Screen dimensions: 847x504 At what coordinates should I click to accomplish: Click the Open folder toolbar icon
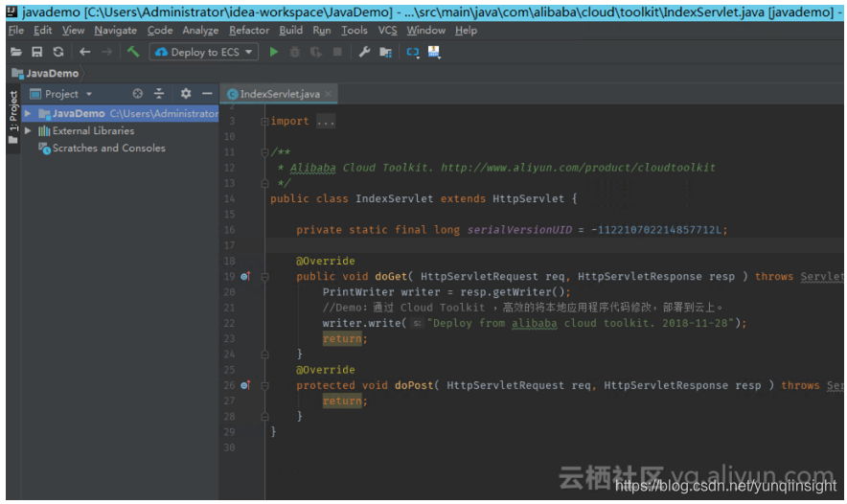[x=16, y=52]
